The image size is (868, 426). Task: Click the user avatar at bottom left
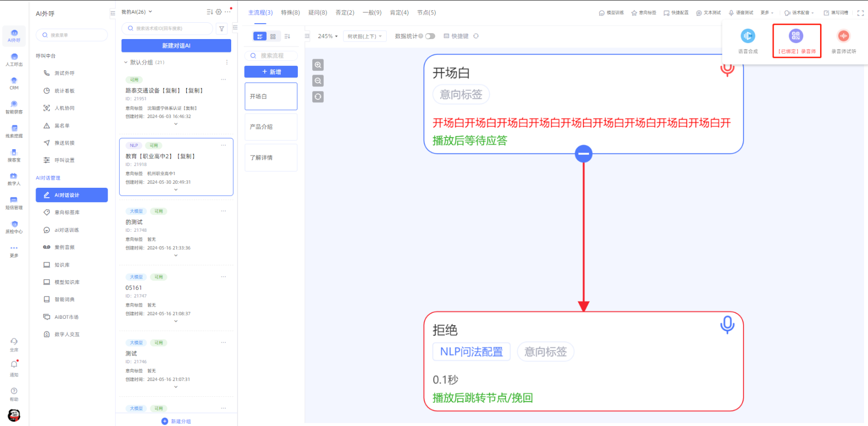point(14,415)
